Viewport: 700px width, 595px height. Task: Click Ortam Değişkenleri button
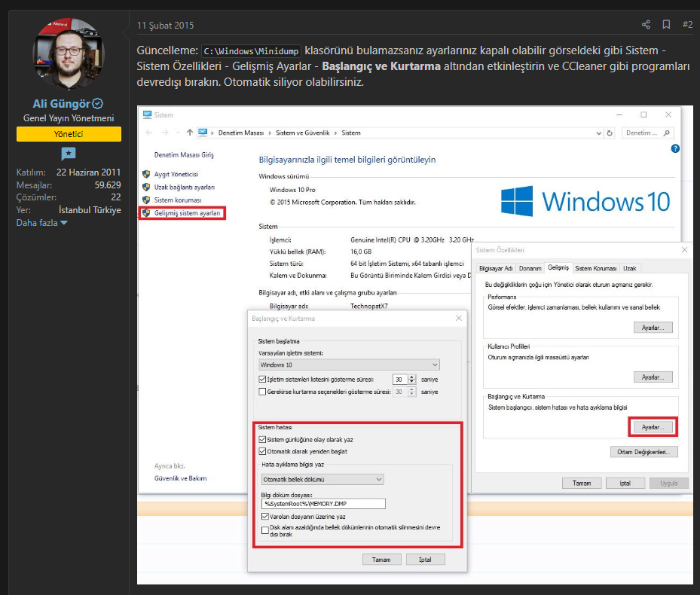pyautogui.click(x=643, y=452)
